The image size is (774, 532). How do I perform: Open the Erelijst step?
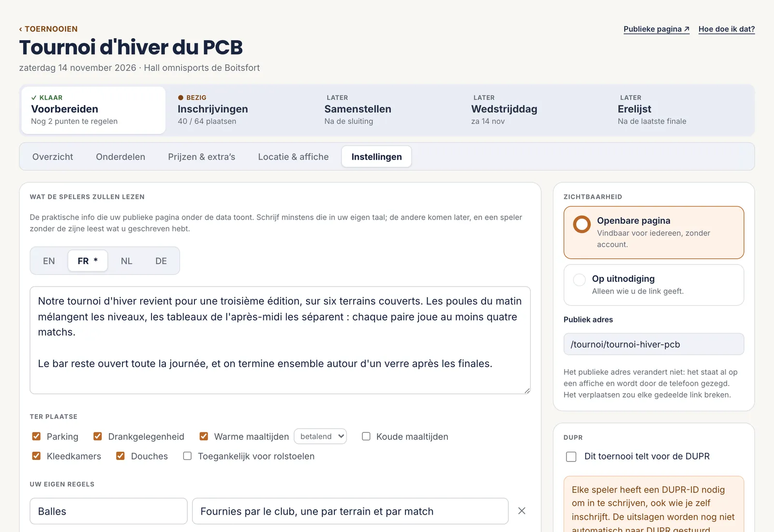(680, 110)
